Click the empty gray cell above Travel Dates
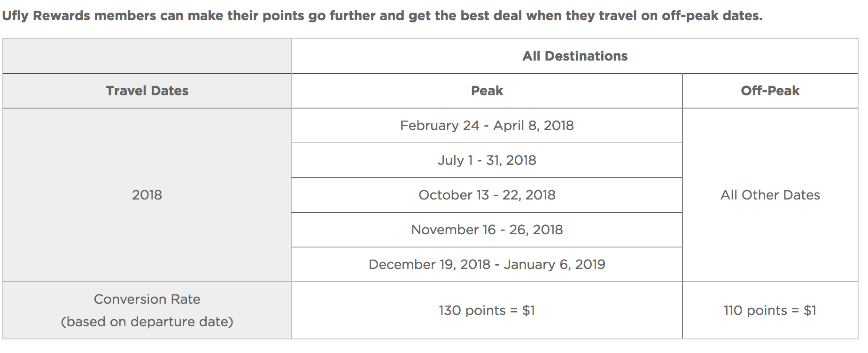 (147, 56)
